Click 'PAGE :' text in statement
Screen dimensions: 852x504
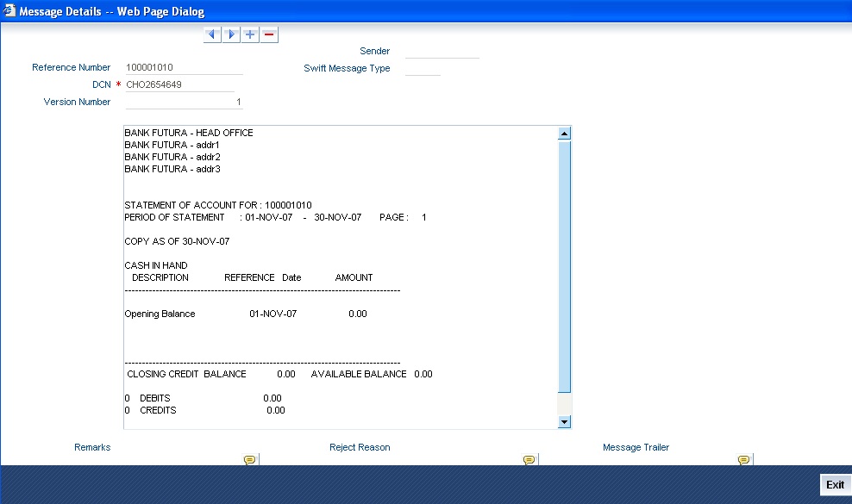(x=394, y=217)
